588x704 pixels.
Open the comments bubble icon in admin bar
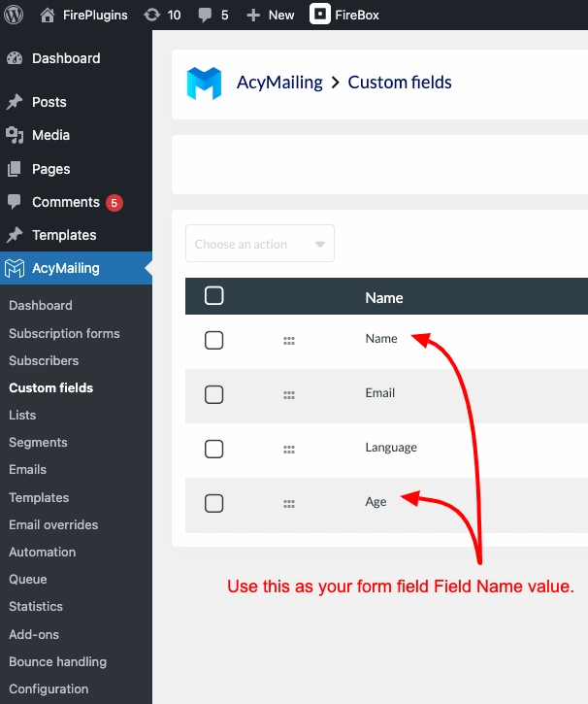[x=205, y=16]
